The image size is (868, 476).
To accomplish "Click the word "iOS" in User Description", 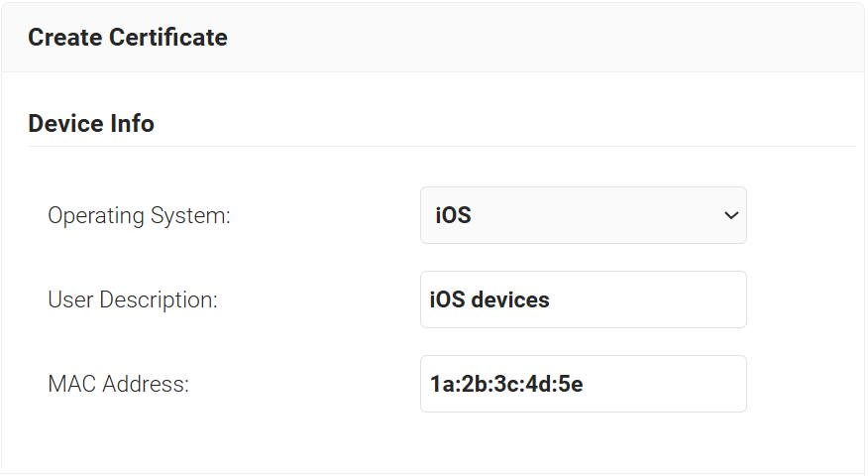I will coord(445,299).
